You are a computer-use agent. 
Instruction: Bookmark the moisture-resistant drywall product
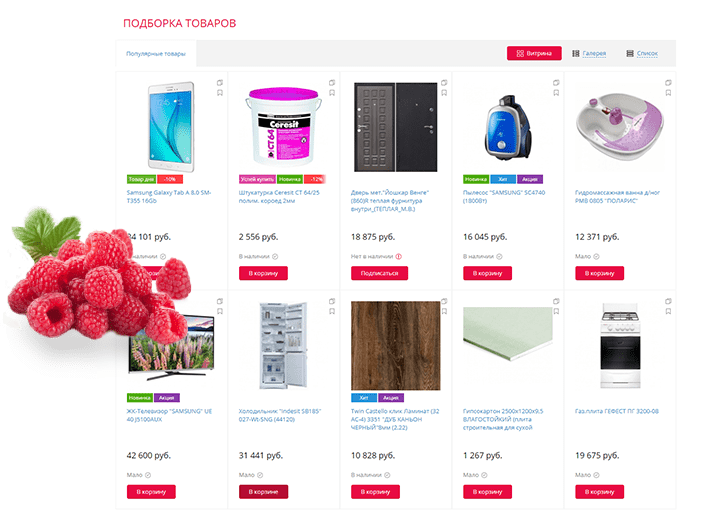click(556, 311)
